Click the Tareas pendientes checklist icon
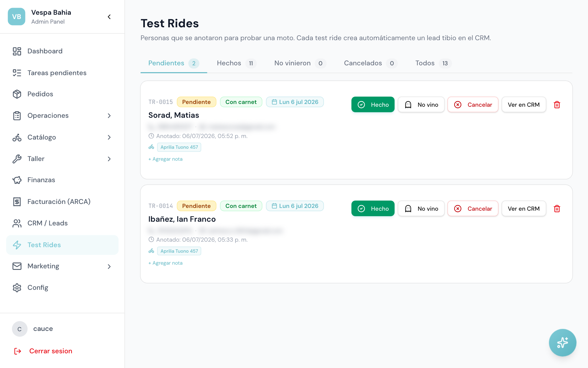 click(17, 73)
